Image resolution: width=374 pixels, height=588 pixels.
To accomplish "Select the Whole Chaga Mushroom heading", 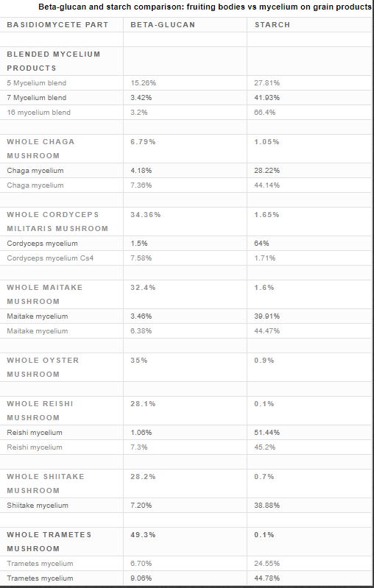I will [x=40, y=149].
